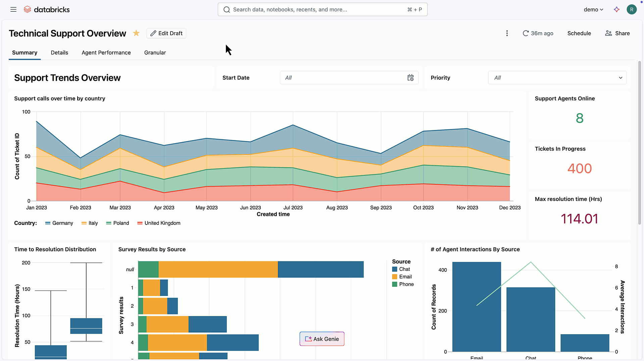Click the Email color swatch in Source legend

395,277
